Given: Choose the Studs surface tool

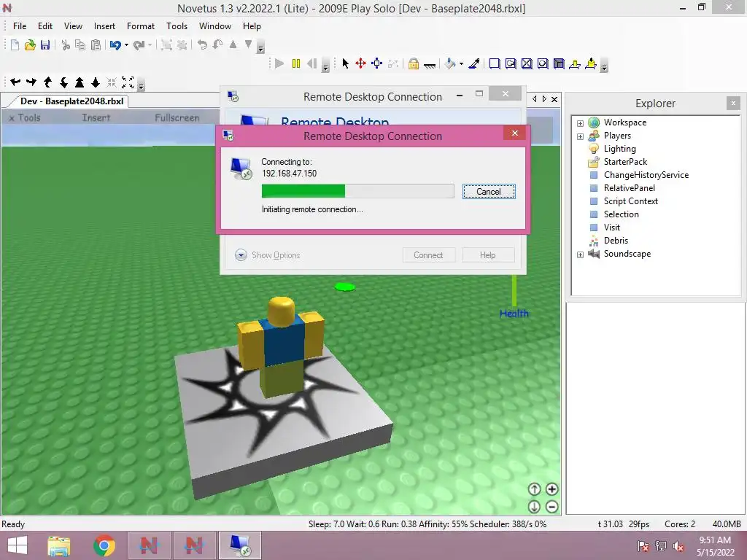Looking at the screenshot, I should pyautogui.click(x=543, y=64).
